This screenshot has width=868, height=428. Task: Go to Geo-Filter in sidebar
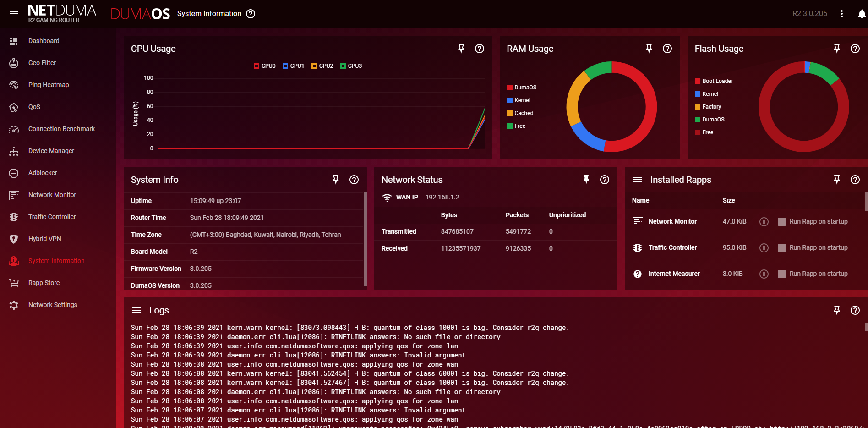[x=42, y=63]
